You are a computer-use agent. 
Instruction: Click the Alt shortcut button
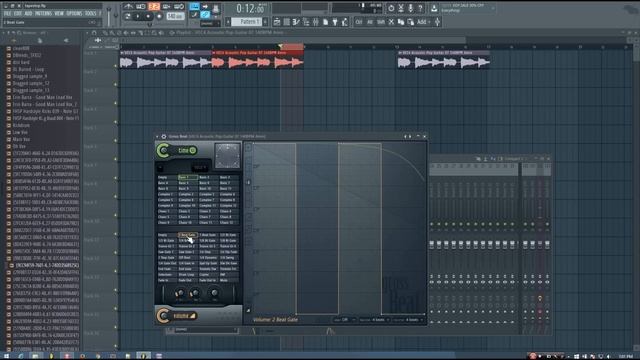click(370, 22)
